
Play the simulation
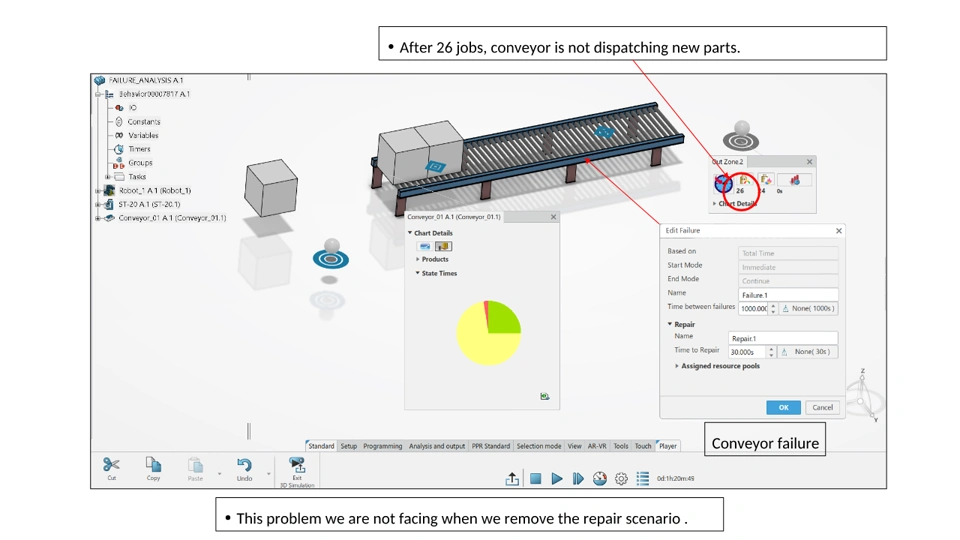coord(557,478)
